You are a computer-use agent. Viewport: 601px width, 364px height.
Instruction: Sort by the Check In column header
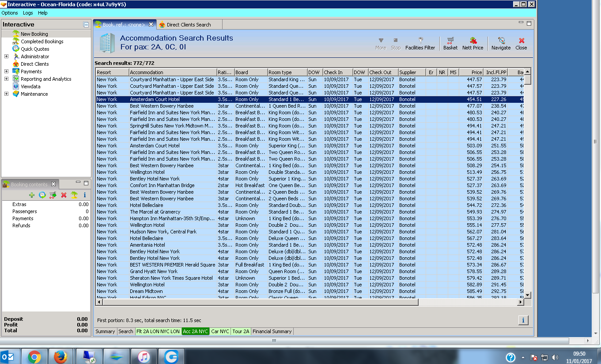click(x=337, y=72)
